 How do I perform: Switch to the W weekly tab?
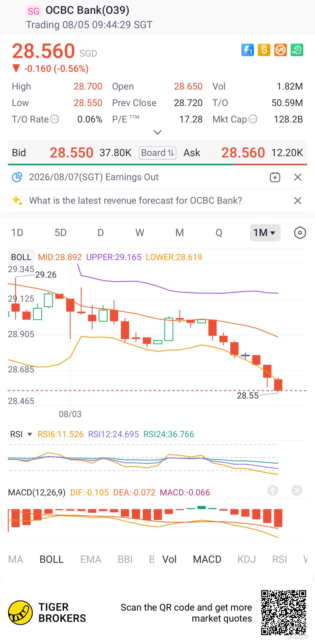[140, 232]
